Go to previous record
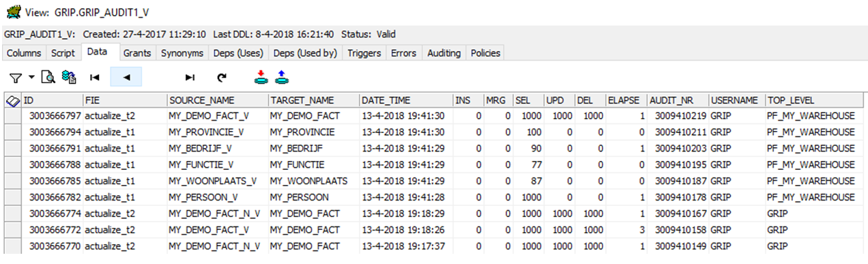This screenshot has height=264, width=868. point(126,78)
